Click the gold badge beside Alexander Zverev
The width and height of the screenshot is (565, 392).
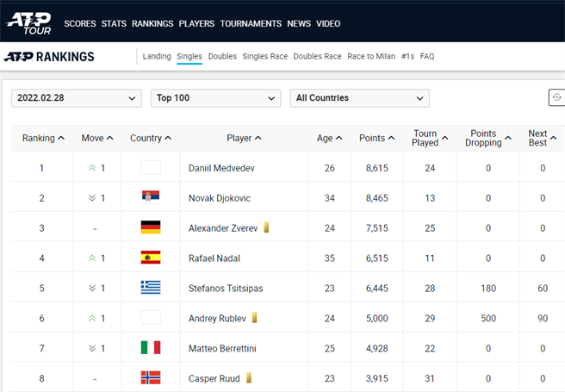coord(267,228)
